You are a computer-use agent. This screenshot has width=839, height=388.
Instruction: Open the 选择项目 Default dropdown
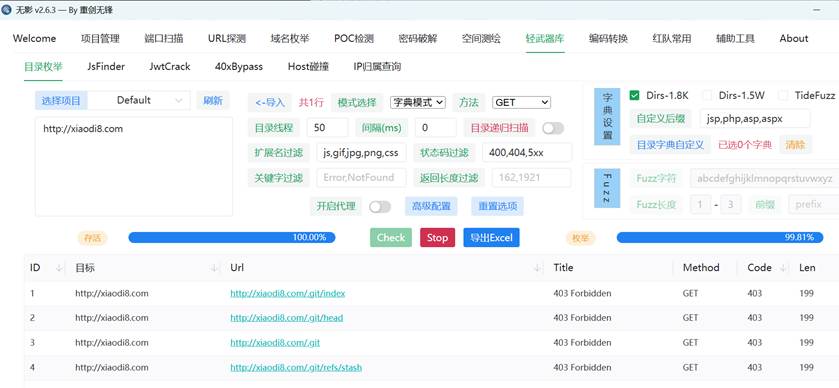pos(139,100)
